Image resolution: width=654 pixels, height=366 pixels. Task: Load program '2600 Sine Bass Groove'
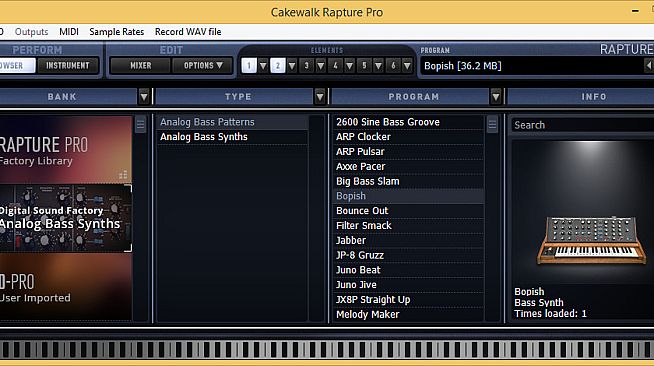coord(409,122)
